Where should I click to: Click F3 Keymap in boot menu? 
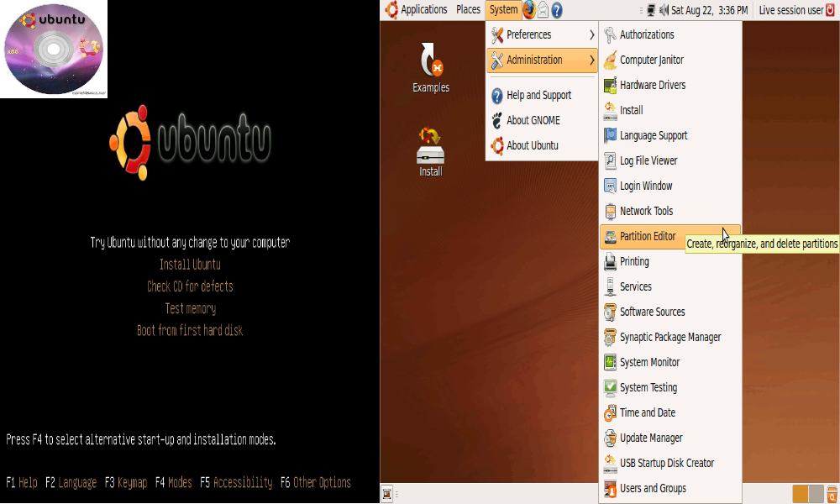pos(126,482)
